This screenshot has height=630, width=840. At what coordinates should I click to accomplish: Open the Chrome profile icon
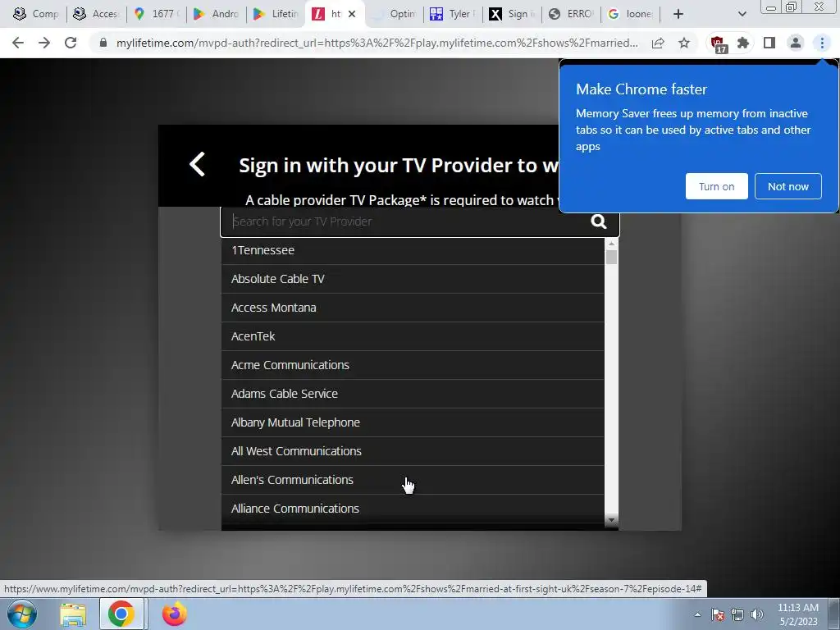point(796,43)
